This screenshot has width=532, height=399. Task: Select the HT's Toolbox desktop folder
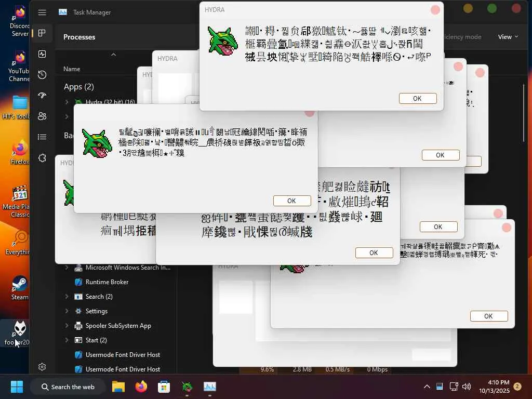[x=16, y=108]
